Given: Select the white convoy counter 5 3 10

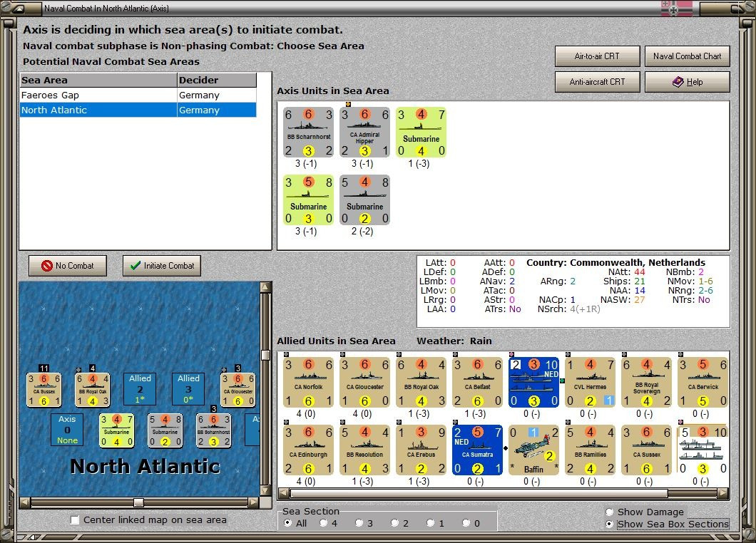Looking at the screenshot, I should [703, 450].
